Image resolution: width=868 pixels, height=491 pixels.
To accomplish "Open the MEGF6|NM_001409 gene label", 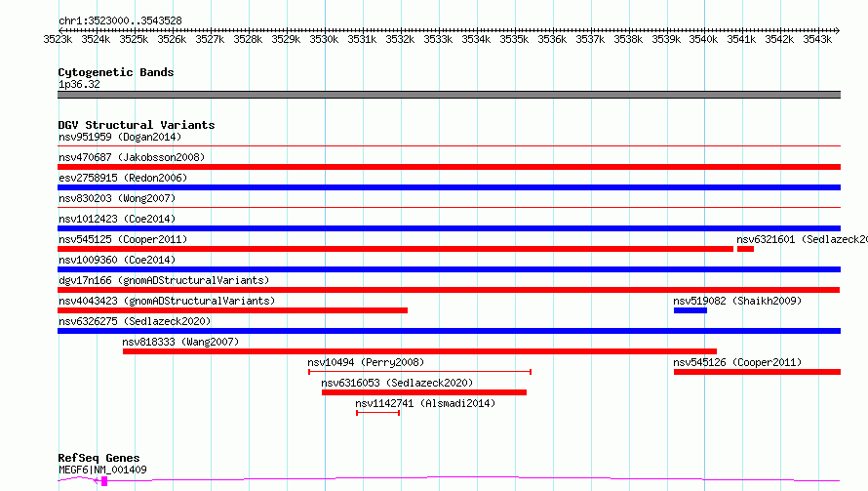I will tap(102, 470).
